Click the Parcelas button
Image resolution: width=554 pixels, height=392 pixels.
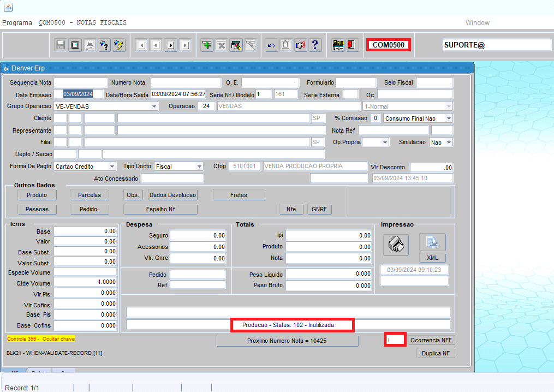pos(90,195)
